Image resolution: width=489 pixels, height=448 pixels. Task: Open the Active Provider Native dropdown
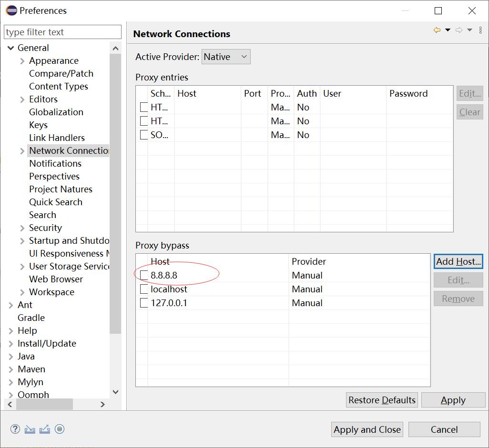[x=226, y=57]
